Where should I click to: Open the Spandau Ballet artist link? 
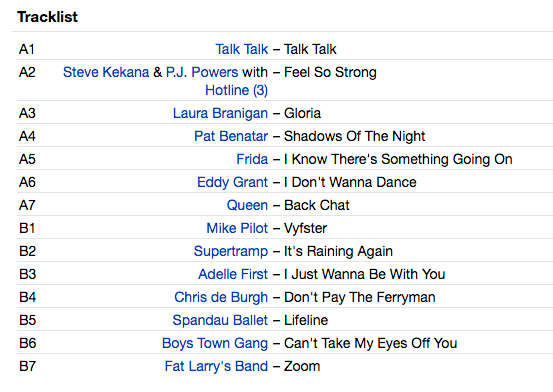pos(220,320)
